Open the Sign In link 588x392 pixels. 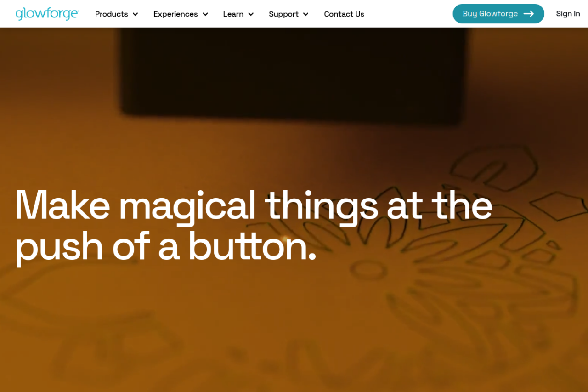pos(568,14)
